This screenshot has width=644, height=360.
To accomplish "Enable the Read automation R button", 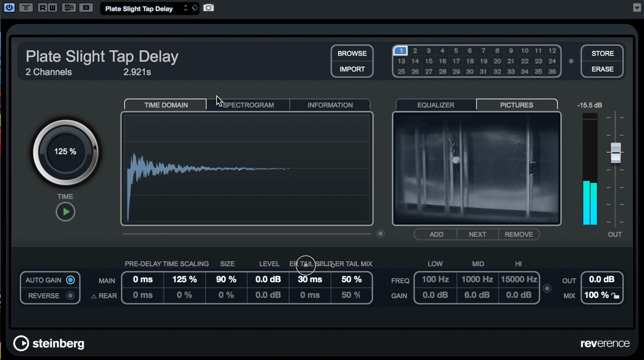I will tap(42, 8).
